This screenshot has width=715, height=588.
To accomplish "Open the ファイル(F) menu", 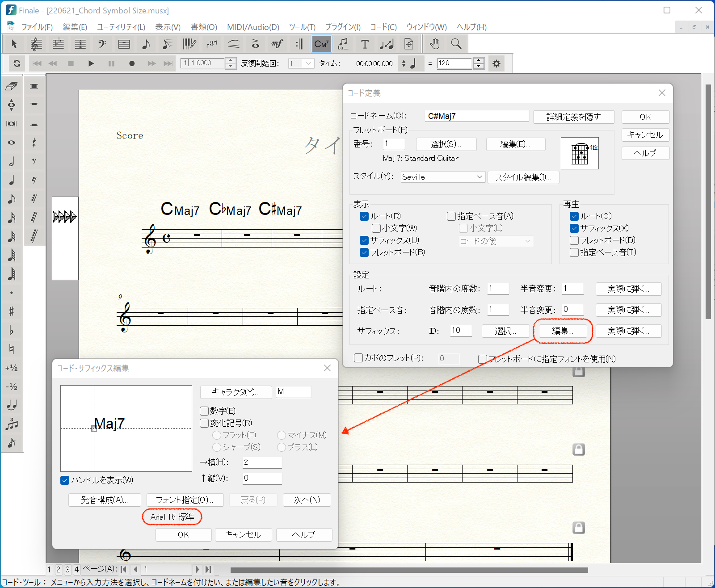I will click(x=37, y=27).
